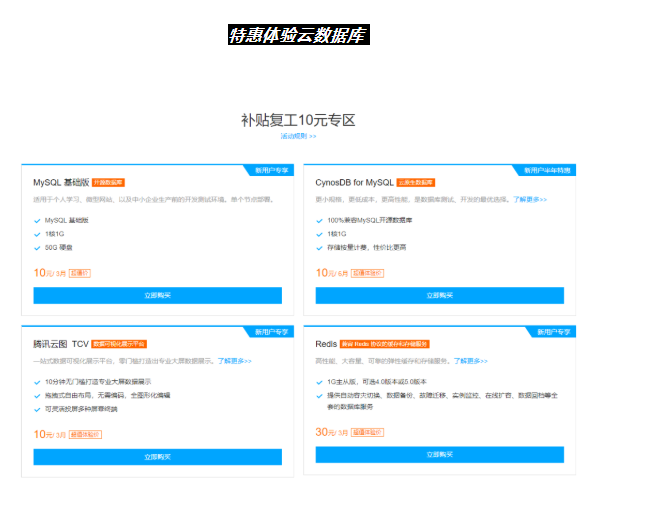This screenshot has height=510, width=671.
Task: Click 立即购买 in the CynosDB for MySQL card
Action: coord(439,295)
